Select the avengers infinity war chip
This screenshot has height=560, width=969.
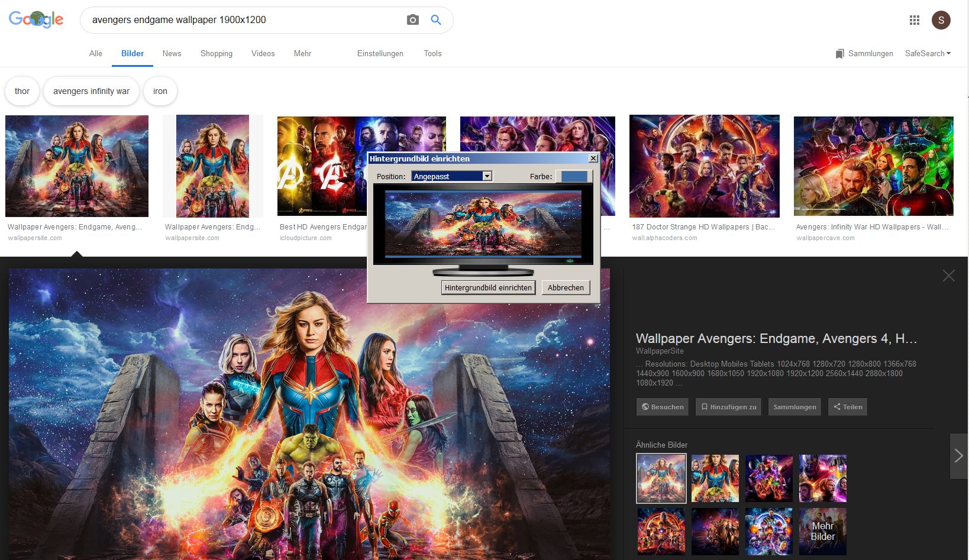(91, 91)
